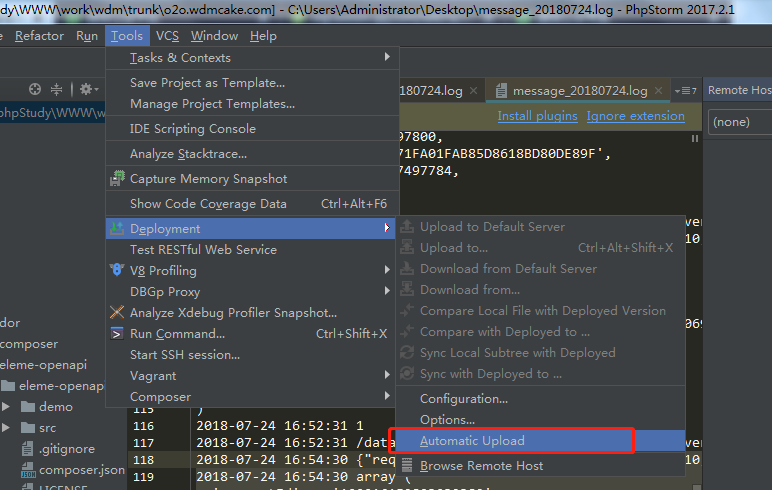Click the Run Command terminal icon

point(117,333)
